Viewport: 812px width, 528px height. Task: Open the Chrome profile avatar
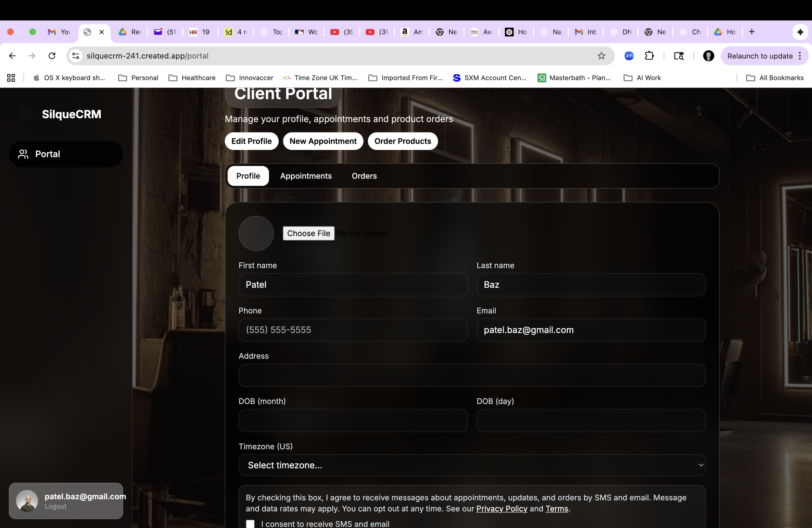(x=708, y=56)
